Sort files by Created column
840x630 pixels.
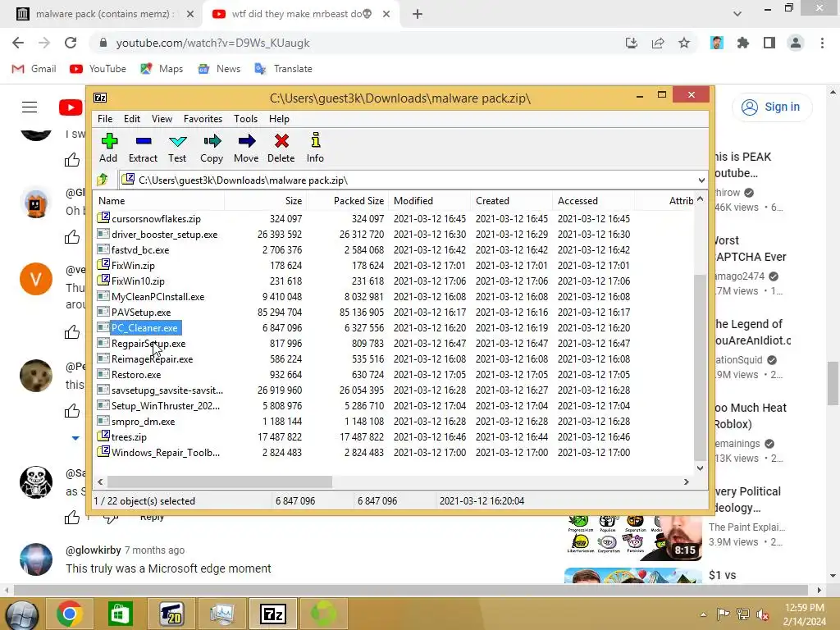512,201
